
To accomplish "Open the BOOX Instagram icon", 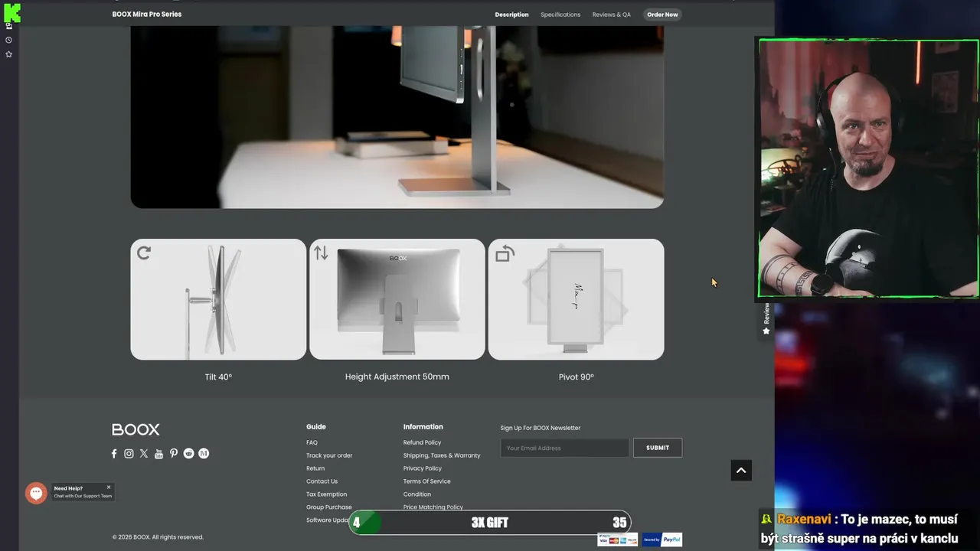I will (x=129, y=454).
